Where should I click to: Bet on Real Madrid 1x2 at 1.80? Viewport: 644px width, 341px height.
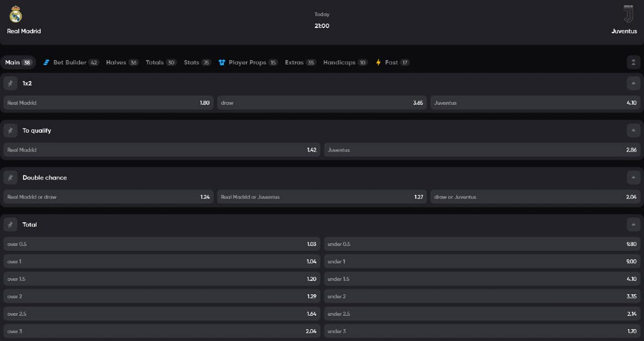108,103
